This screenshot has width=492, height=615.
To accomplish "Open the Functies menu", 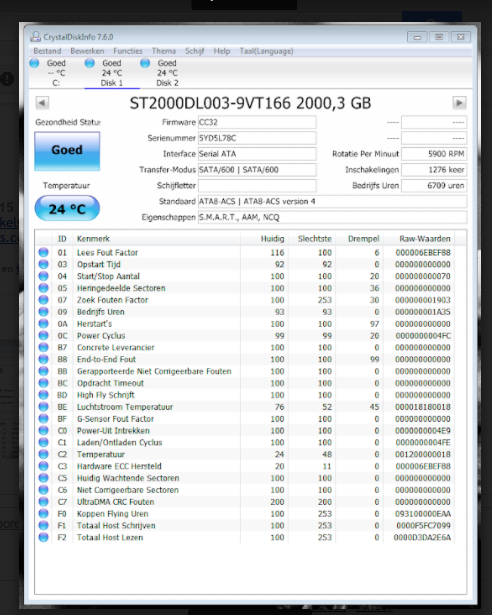I will pyautogui.click(x=128, y=51).
